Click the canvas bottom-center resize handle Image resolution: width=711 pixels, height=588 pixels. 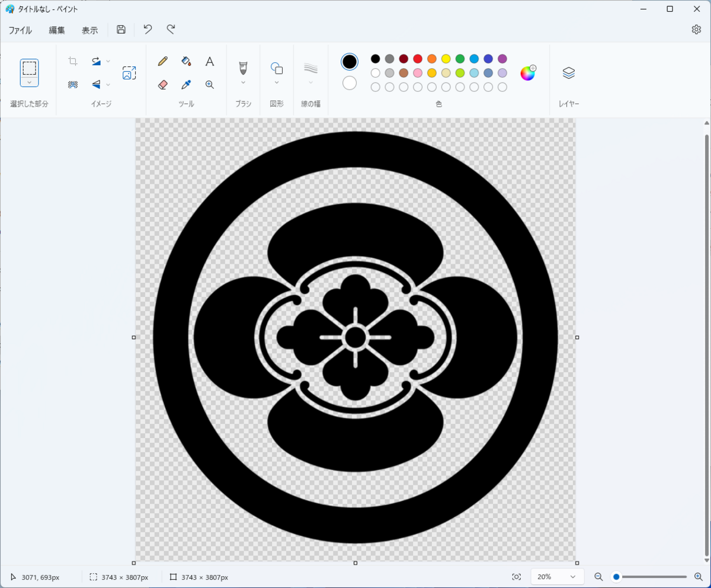pos(355,563)
